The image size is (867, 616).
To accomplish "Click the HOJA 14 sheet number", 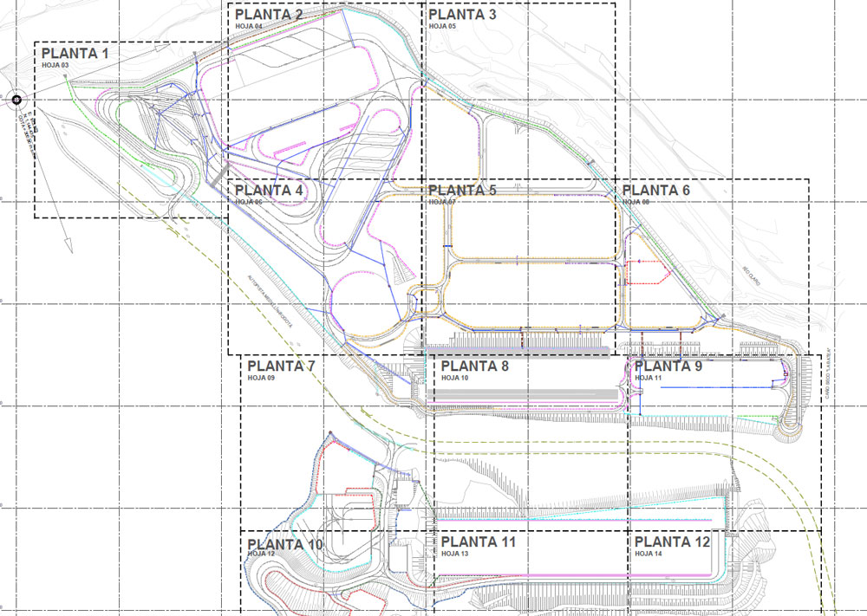I will click(x=649, y=554).
